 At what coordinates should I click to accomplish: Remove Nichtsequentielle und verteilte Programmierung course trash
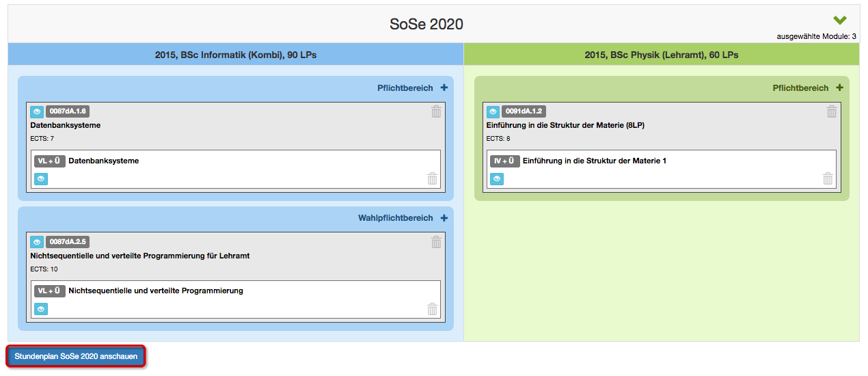coord(432,309)
